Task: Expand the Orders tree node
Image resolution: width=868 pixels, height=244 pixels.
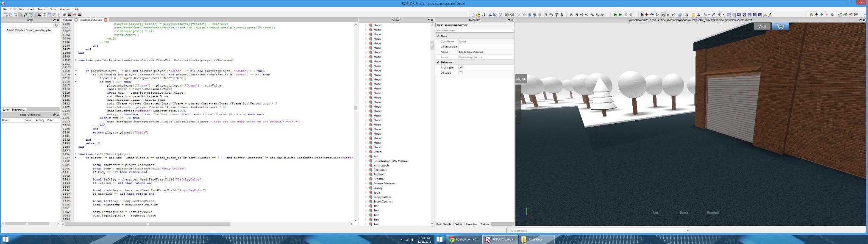Action: 366,152
